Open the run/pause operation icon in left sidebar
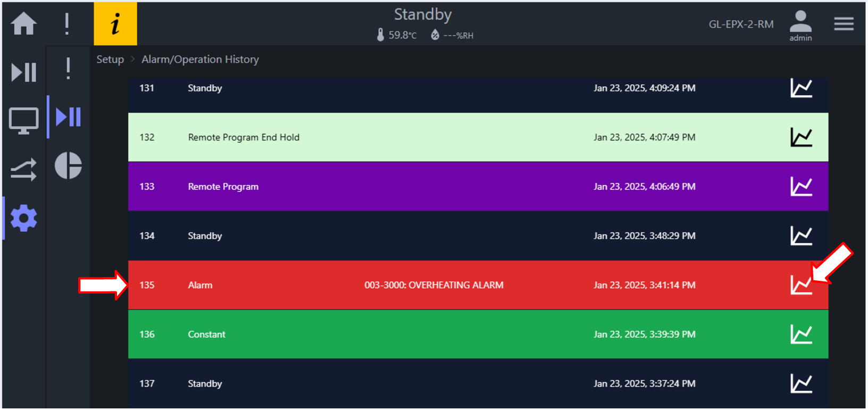Screen dimensions: 868x410 coord(24,72)
